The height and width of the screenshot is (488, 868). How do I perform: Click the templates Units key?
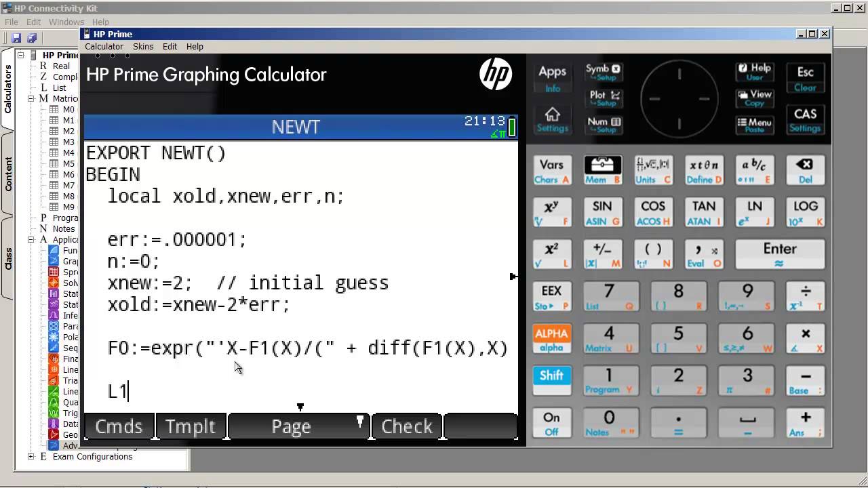653,171
